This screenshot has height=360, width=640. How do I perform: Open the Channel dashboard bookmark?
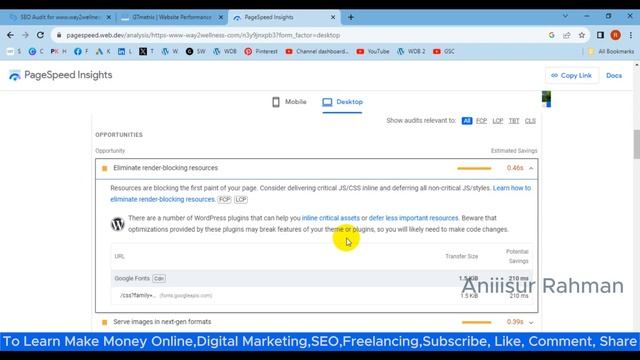click(317, 51)
